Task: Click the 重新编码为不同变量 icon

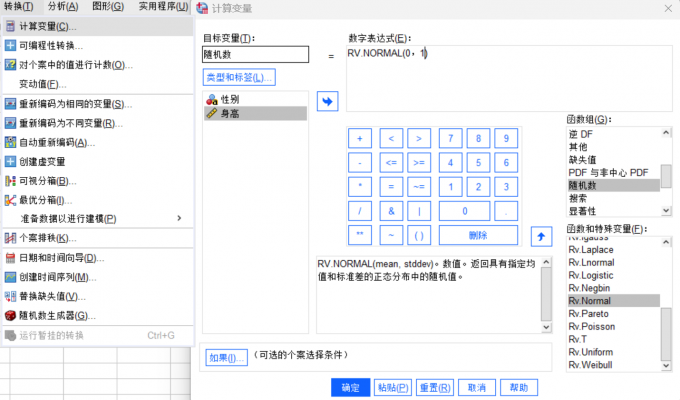Action: tap(10, 123)
